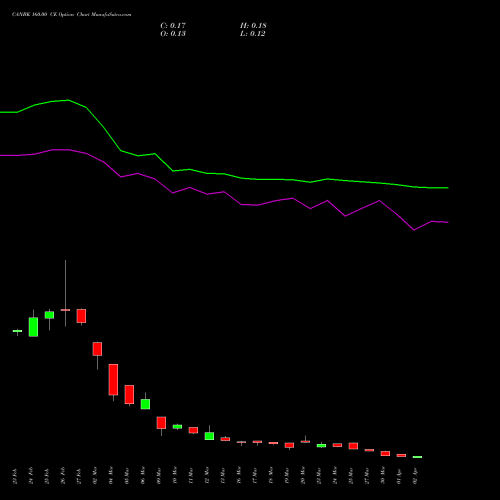Screen dimensions: 500x500
Task: Click the red 25 Mar candle
Action: click(353, 446)
